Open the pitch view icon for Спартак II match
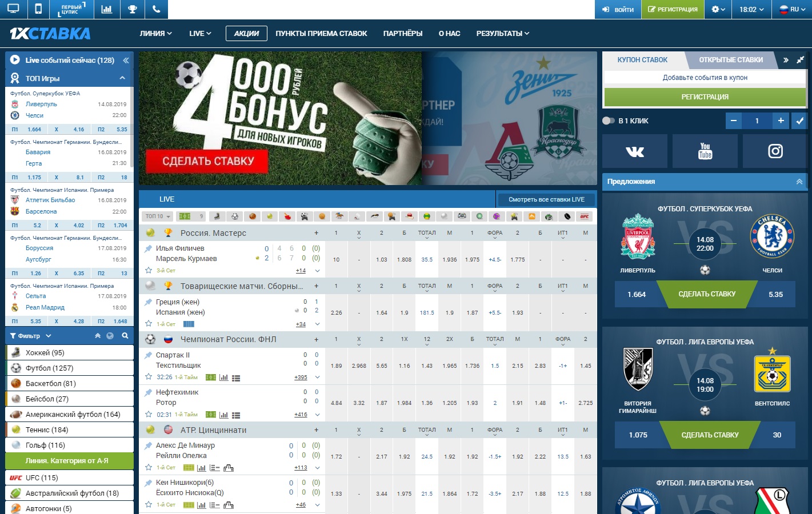812x514 pixels. (x=211, y=378)
